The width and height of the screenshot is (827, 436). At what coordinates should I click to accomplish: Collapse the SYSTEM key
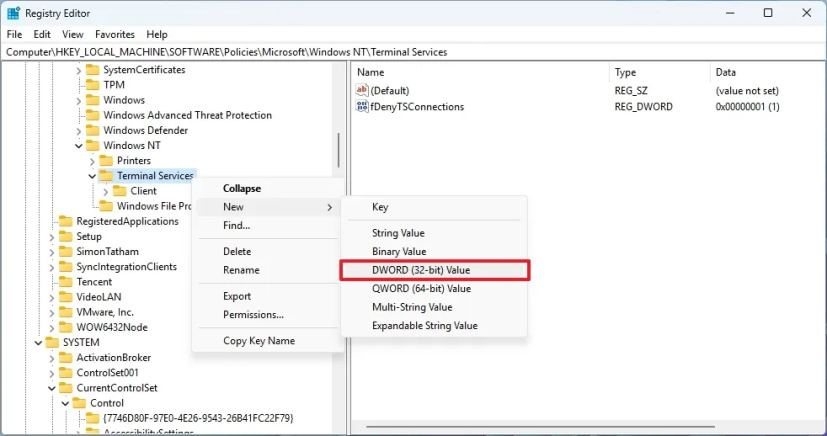tap(39, 343)
